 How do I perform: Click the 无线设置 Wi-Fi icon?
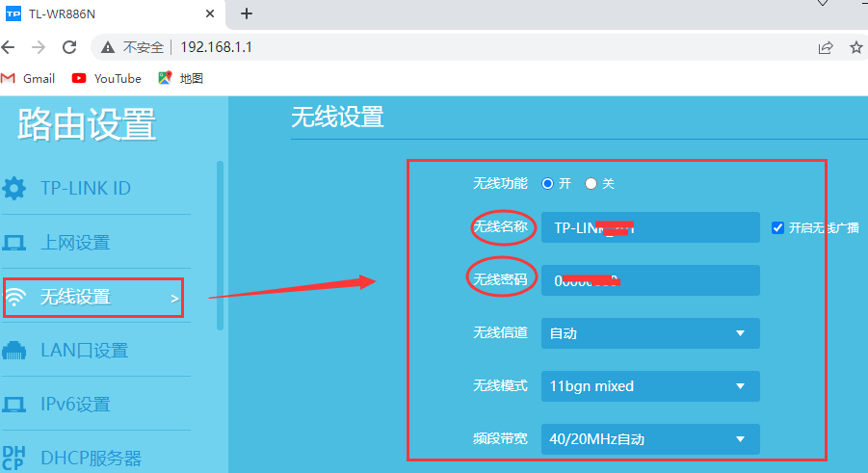point(15,298)
